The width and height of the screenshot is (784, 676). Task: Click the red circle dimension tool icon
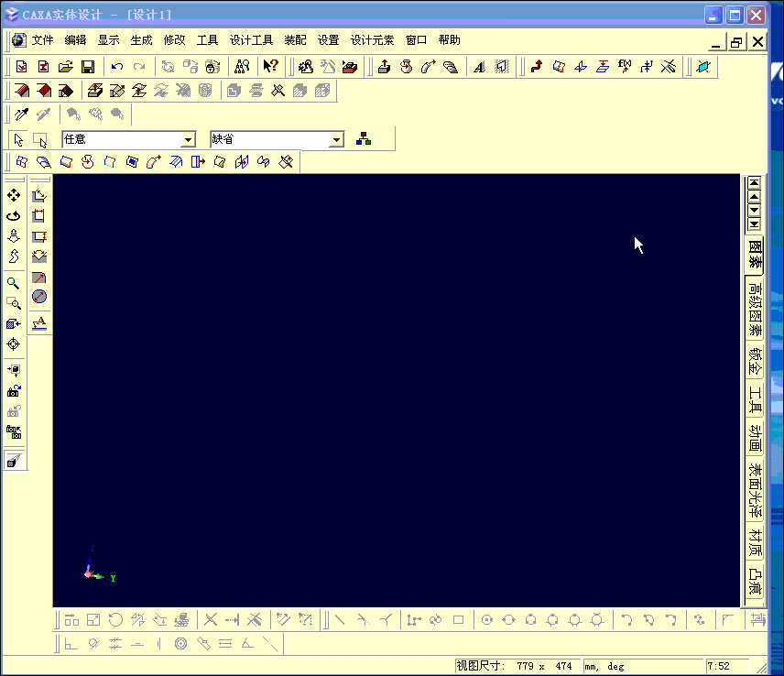[39, 297]
